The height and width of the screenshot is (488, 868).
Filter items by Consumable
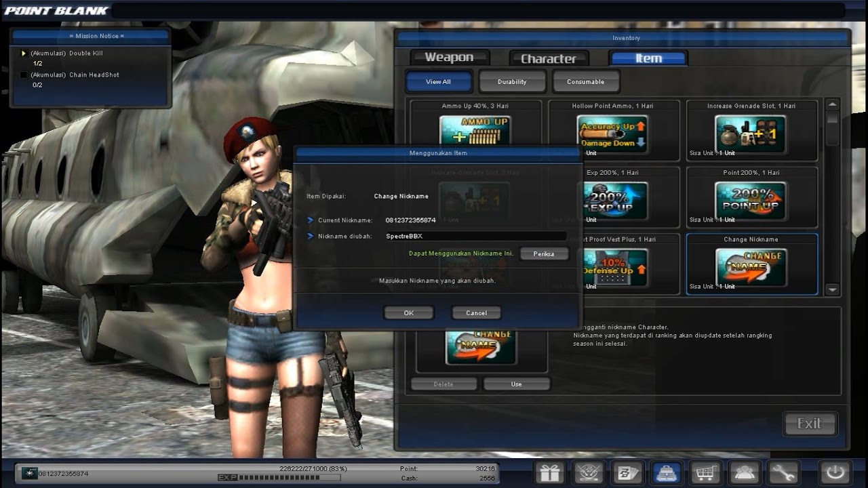pos(585,81)
